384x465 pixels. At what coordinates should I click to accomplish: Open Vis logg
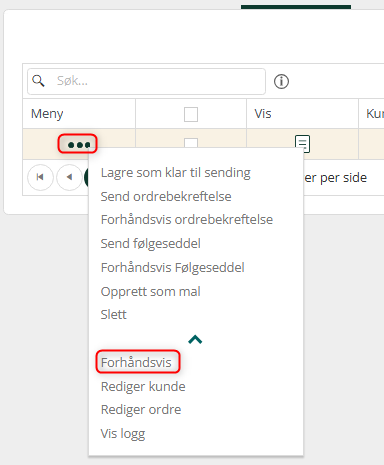point(123,434)
